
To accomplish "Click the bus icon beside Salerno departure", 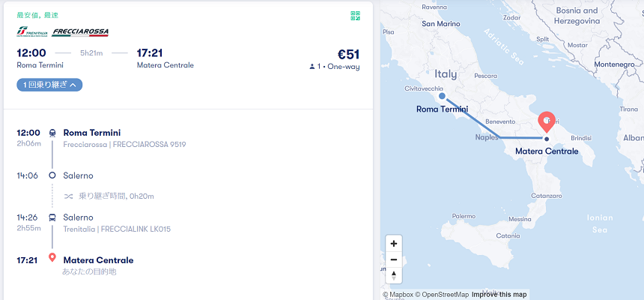I will click(52, 217).
